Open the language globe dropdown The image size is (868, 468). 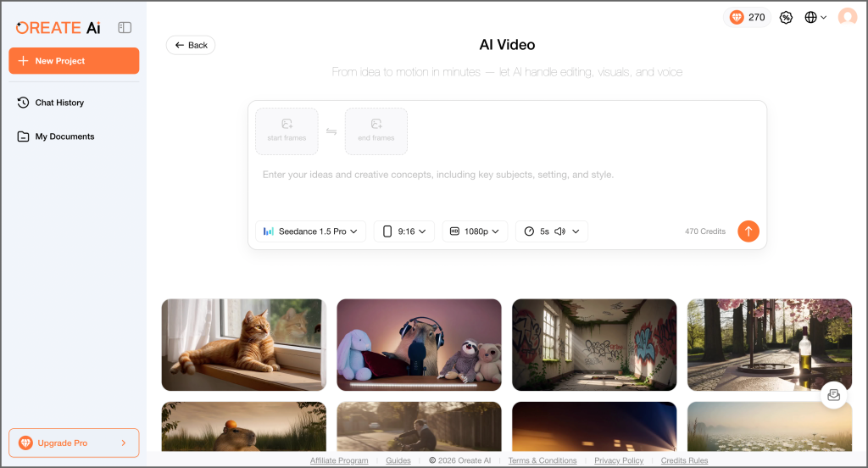click(x=815, y=18)
